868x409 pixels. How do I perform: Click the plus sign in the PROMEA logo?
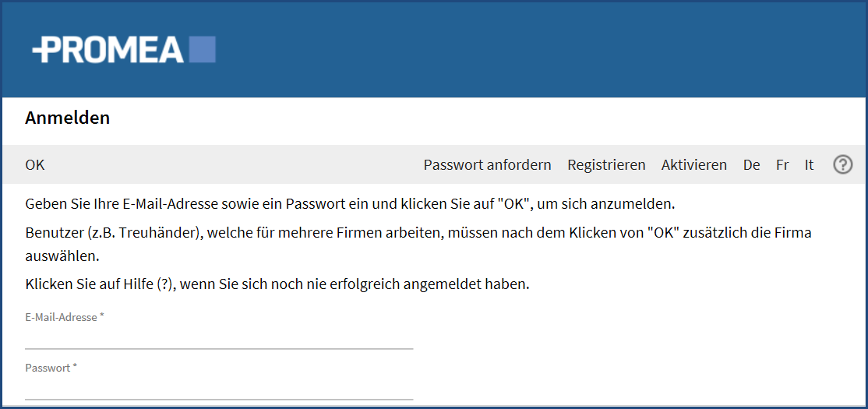(x=41, y=50)
